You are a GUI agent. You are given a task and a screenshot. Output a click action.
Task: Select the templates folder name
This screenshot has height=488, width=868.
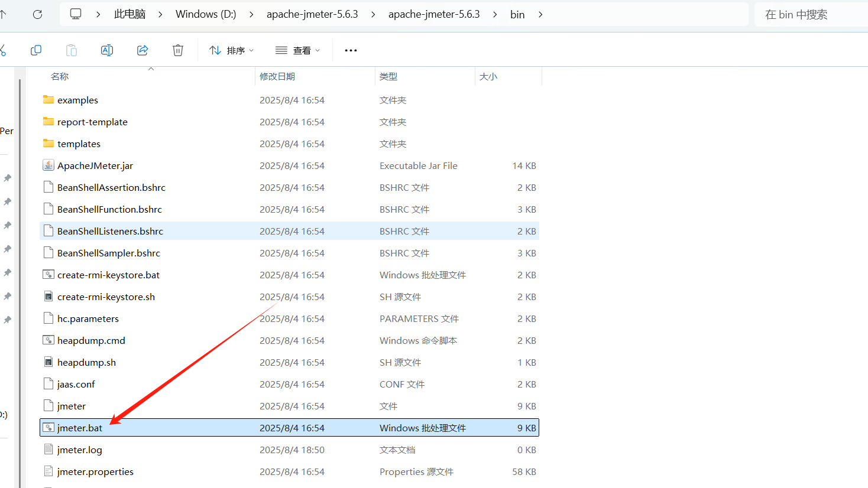[x=79, y=144]
